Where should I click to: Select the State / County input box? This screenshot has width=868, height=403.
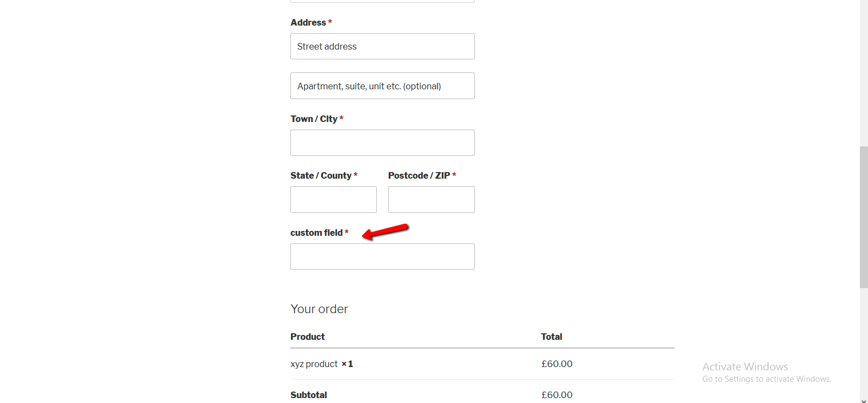pyautogui.click(x=333, y=199)
